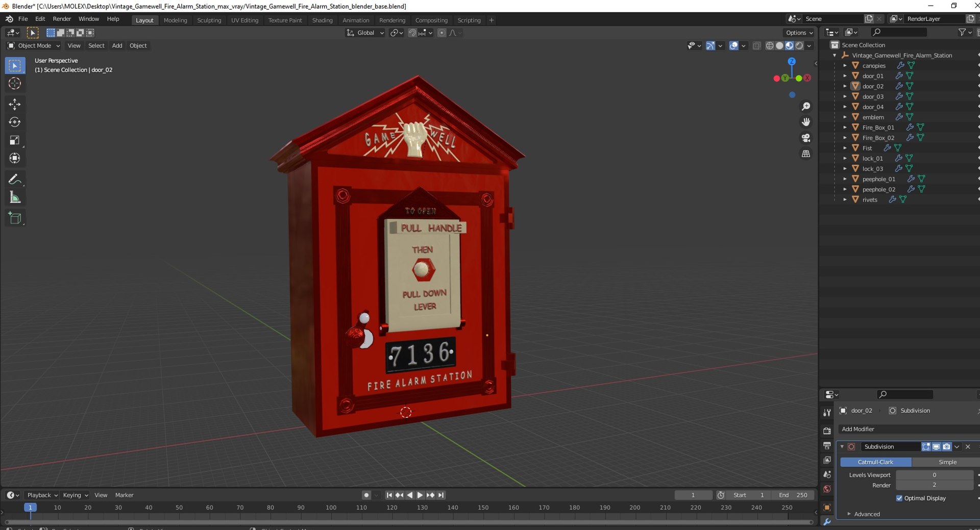This screenshot has width=980, height=530.
Task: Adjust the Levels Viewport slider
Action: pos(935,475)
